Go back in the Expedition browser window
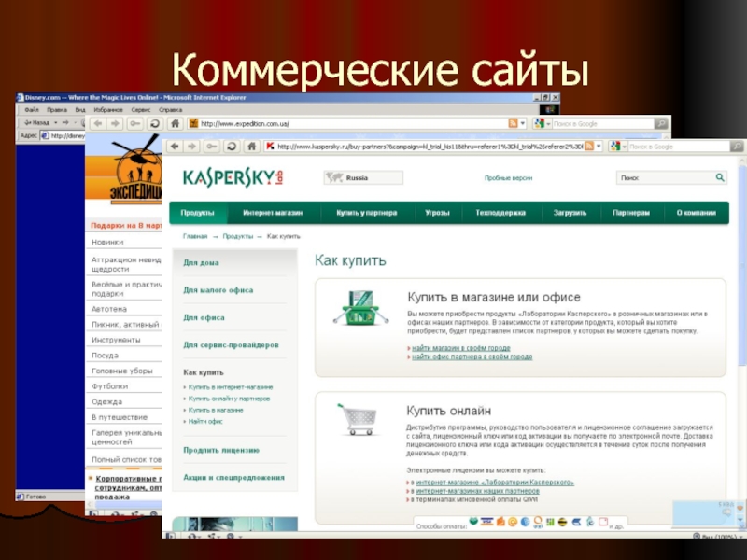This screenshot has height=560, width=747. pos(98,124)
